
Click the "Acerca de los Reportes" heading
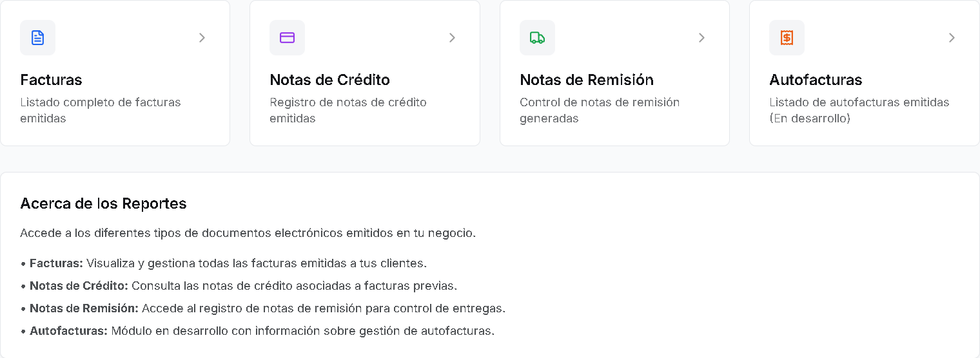click(103, 204)
